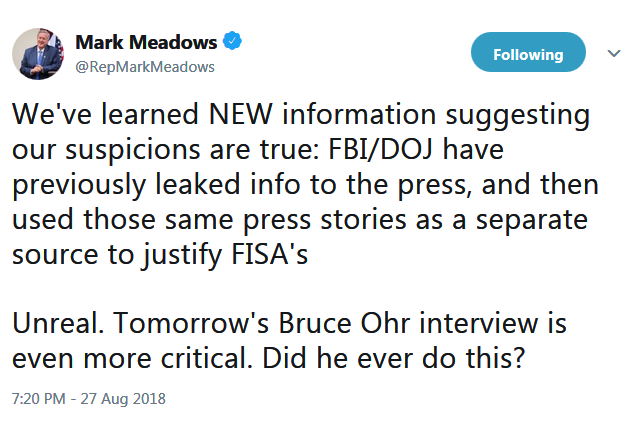Open the 7:20 PM tweet timestamp
Image resolution: width=637 pixels, height=421 pixels.
click(37, 398)
